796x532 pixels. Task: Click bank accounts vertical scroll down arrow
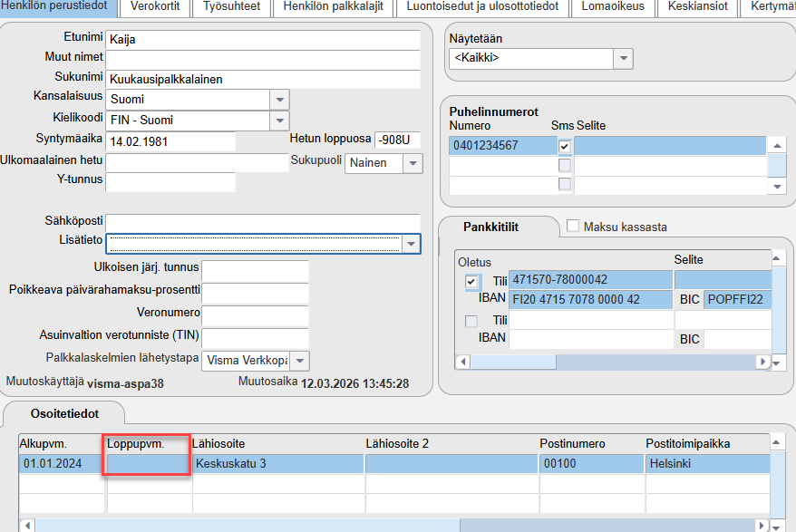click(777, 363)
